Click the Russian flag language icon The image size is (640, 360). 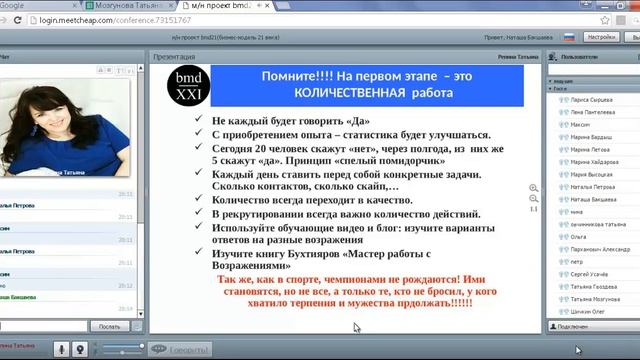[569, 37]
